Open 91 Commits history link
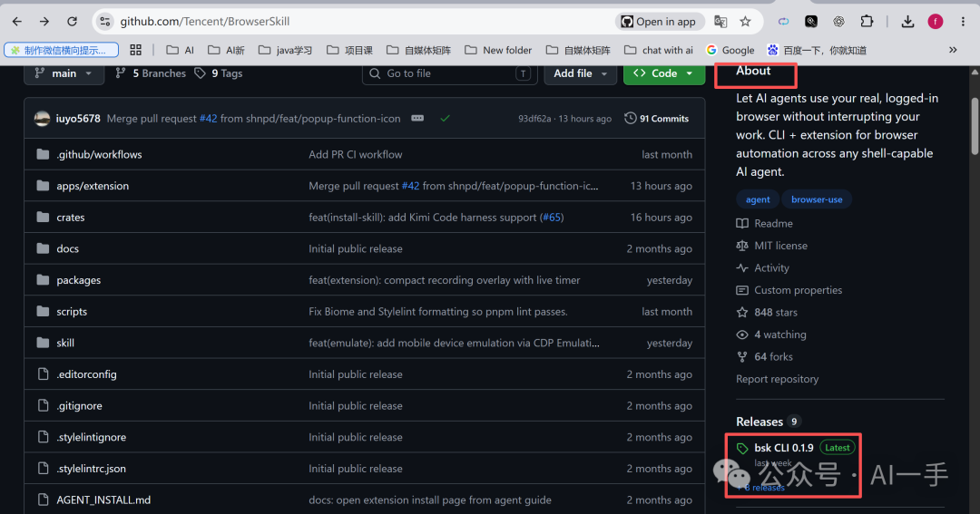Image resolution: width=980 pixels, height=514 pixels. [656, 118]
